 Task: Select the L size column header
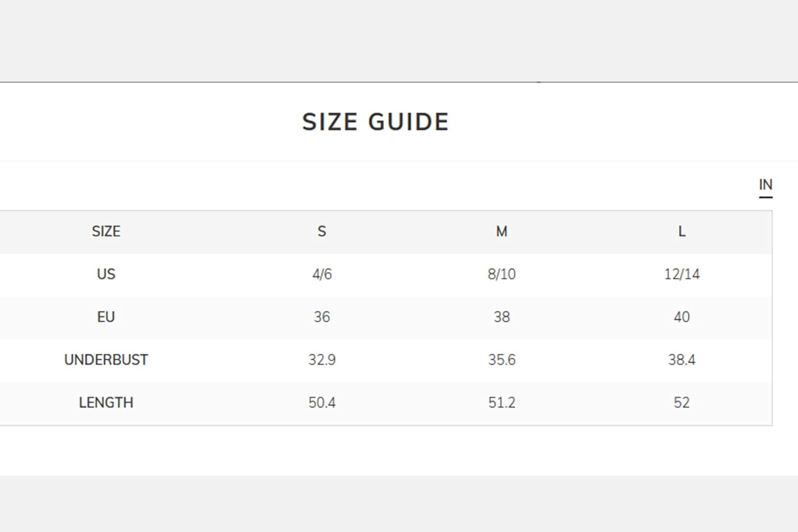(x=682, y=231)
